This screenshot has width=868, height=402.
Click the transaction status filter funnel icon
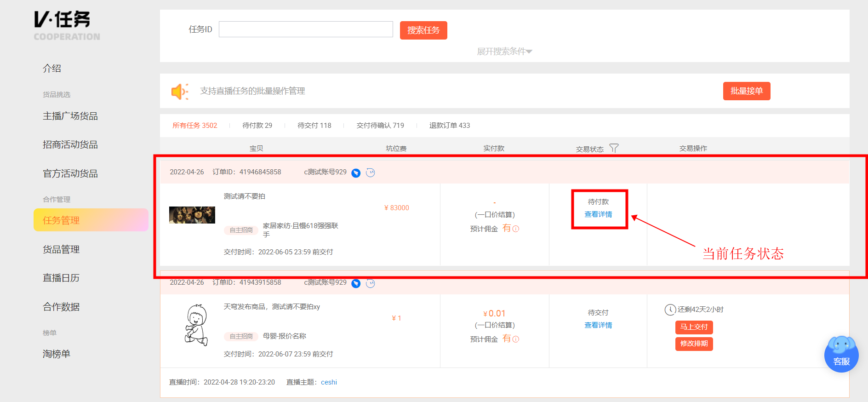pyautogui.click(x=614, y=148)
